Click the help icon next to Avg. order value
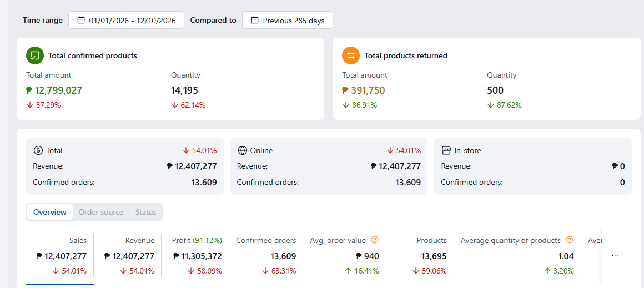 tap(375, 240)
